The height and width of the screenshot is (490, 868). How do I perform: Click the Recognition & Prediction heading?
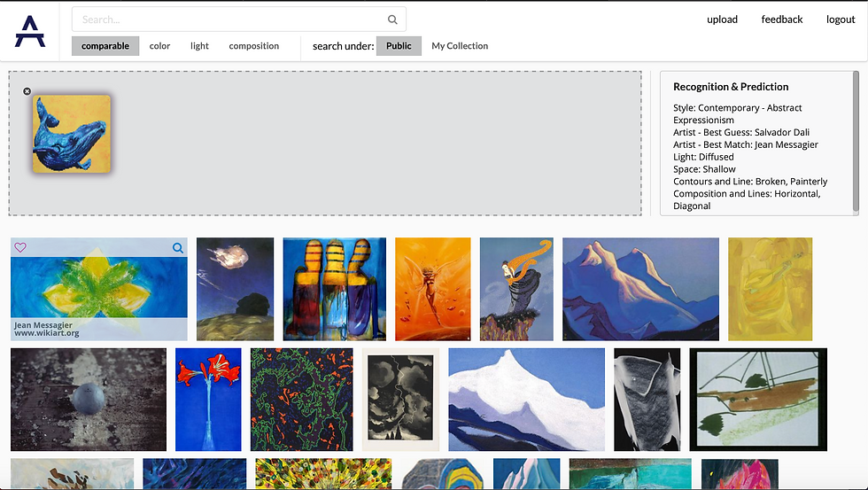click(731, 86)
